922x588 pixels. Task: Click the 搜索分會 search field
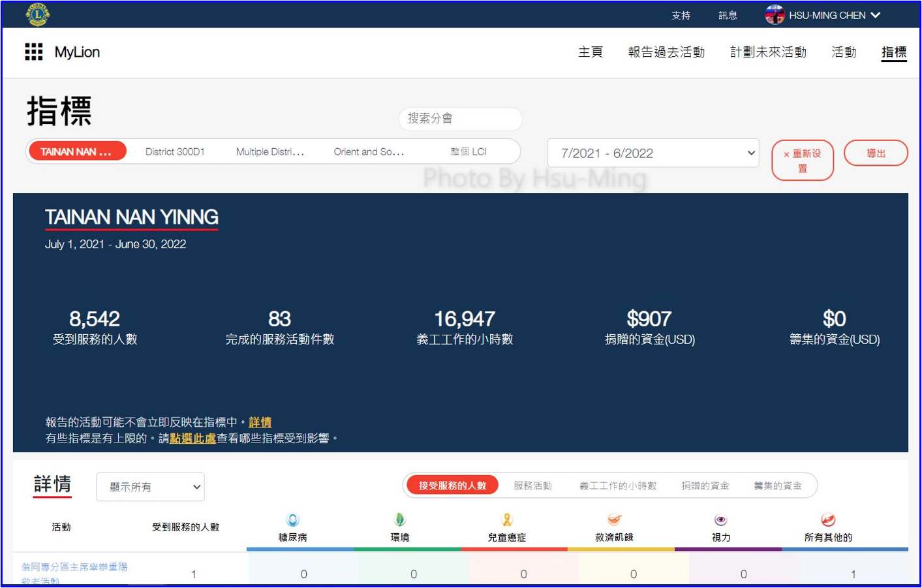[460, 119]
